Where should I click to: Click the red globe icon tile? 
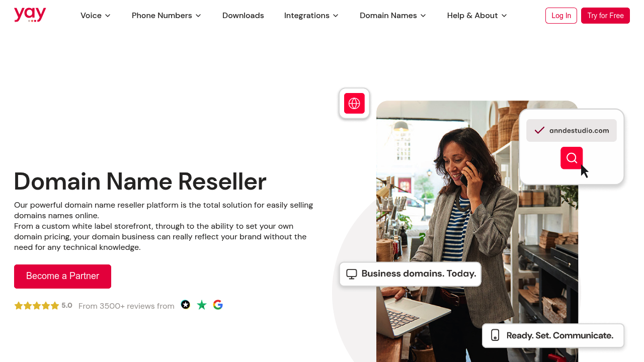[354, 104]
